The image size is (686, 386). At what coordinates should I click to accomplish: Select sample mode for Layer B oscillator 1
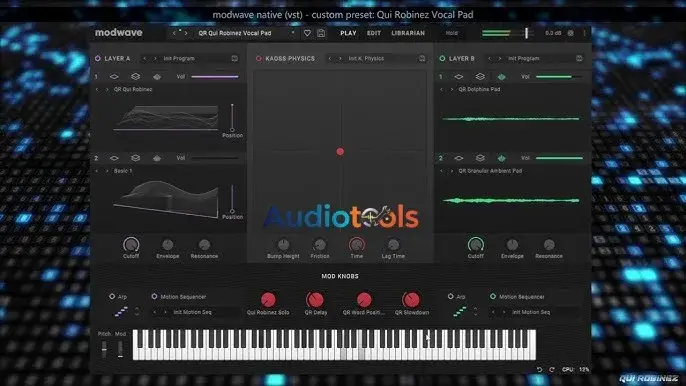coord(501,77)
